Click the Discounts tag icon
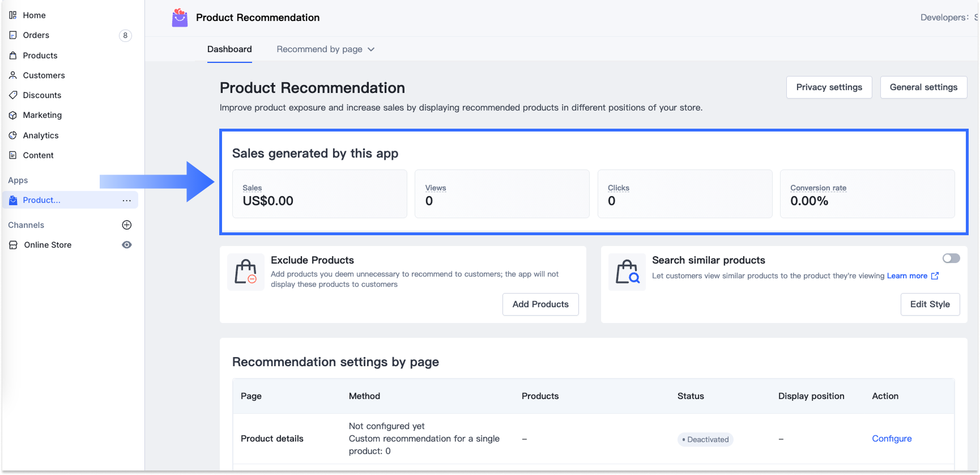Viewport: 980px width, 475px height. [x=13, y=95]
